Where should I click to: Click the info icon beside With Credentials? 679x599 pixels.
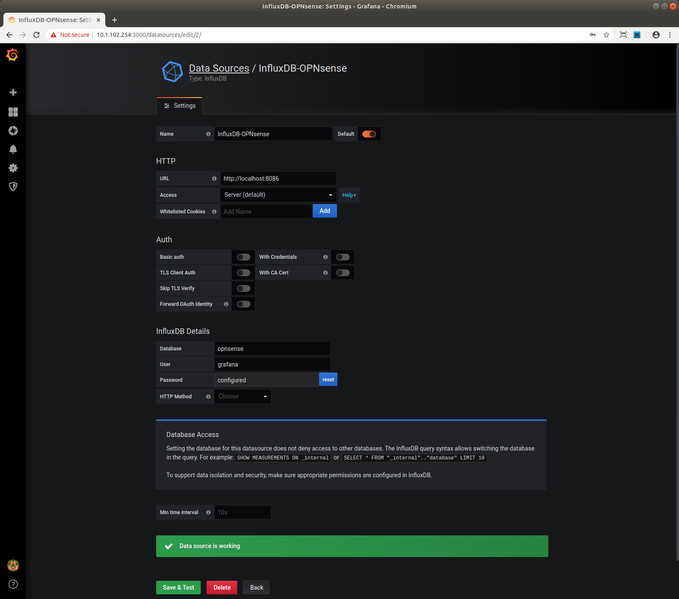(x=325, y=257)
